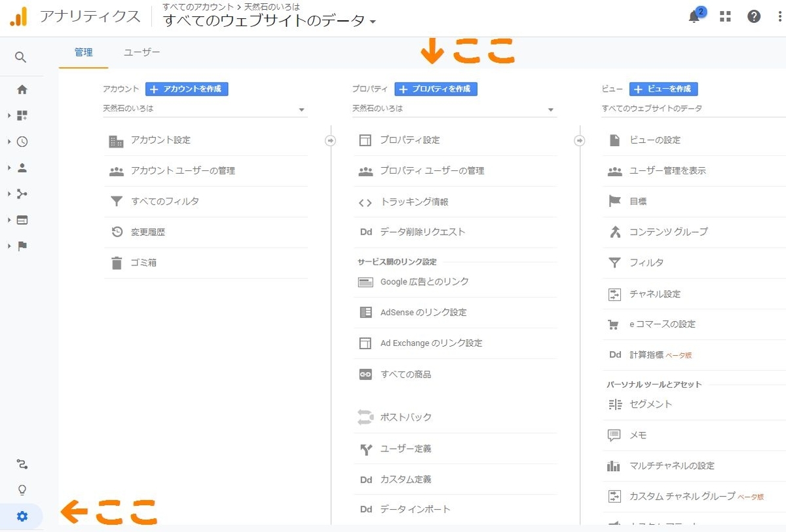Image resolution: width=786 pixels, height=532 pixels.
Task: Open the notifications bell showing 2 alerts
Action: (694, 16)
